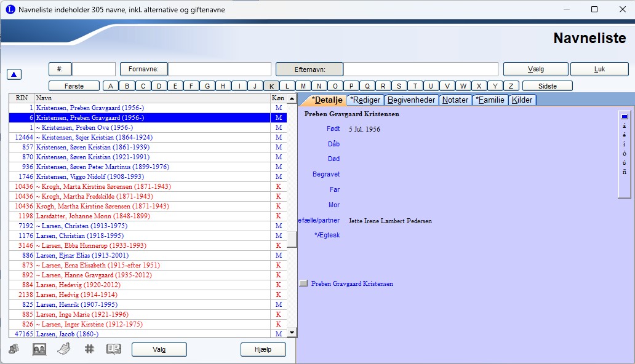The image size is (635, 364).
Task: Click the blue up-triangle icon
Action: [x=15, y=74]
